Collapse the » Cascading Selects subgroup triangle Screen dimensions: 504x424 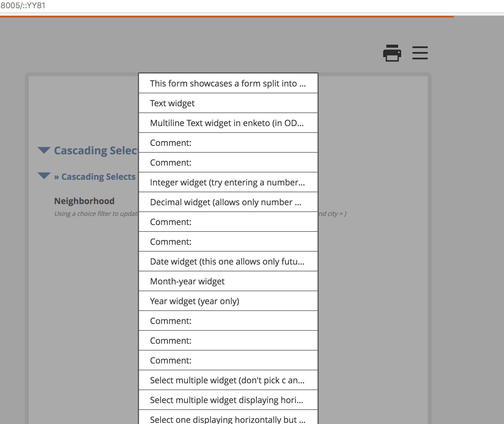pyautogui.click(x=44, y=176)
